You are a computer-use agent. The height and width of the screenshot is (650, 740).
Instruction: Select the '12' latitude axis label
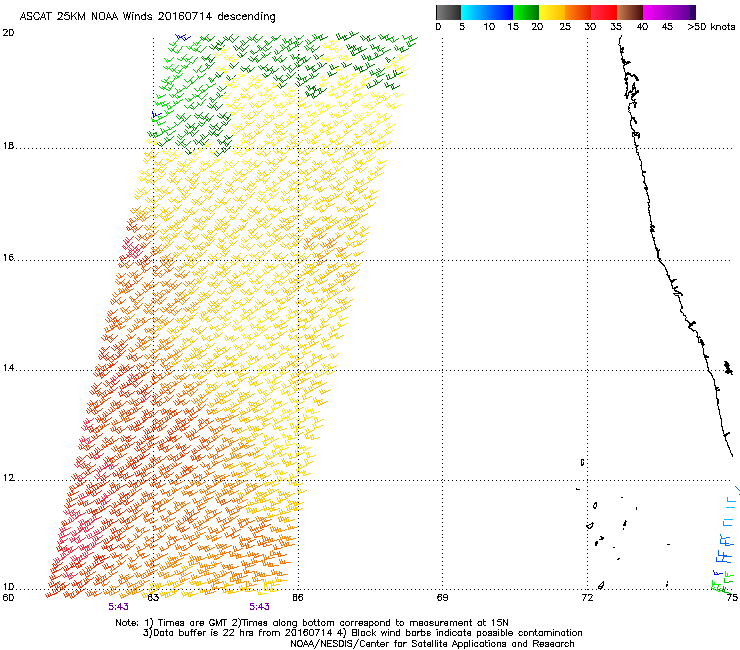(8, 478)
